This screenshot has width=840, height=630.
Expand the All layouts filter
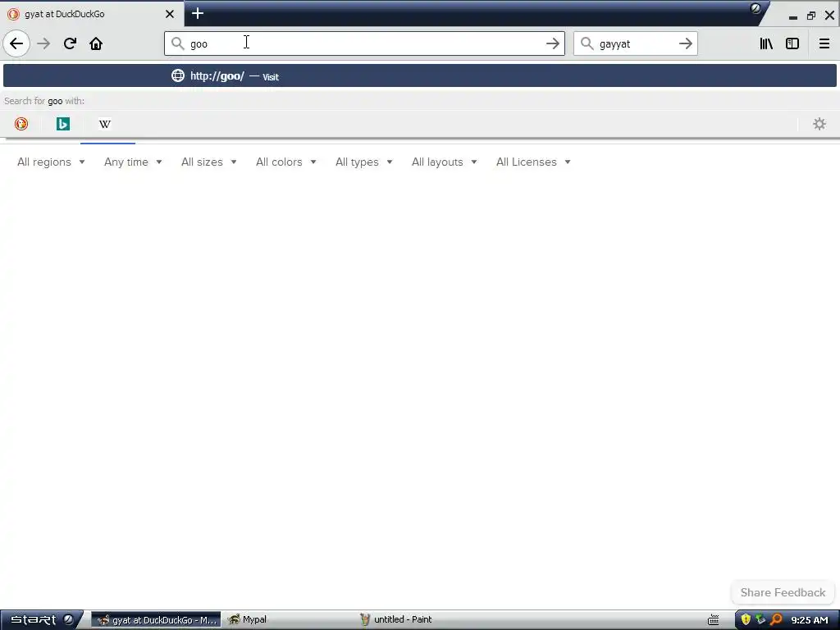coord(444,162)
